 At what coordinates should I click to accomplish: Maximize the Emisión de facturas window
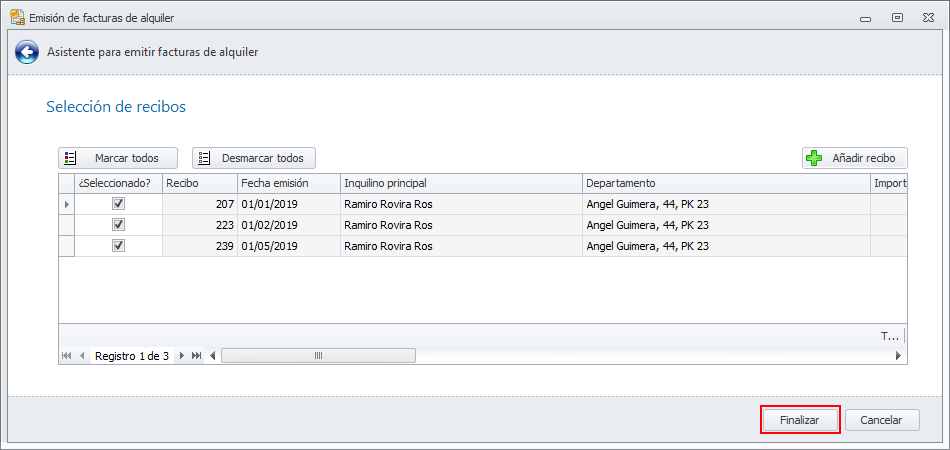[897, 18]
